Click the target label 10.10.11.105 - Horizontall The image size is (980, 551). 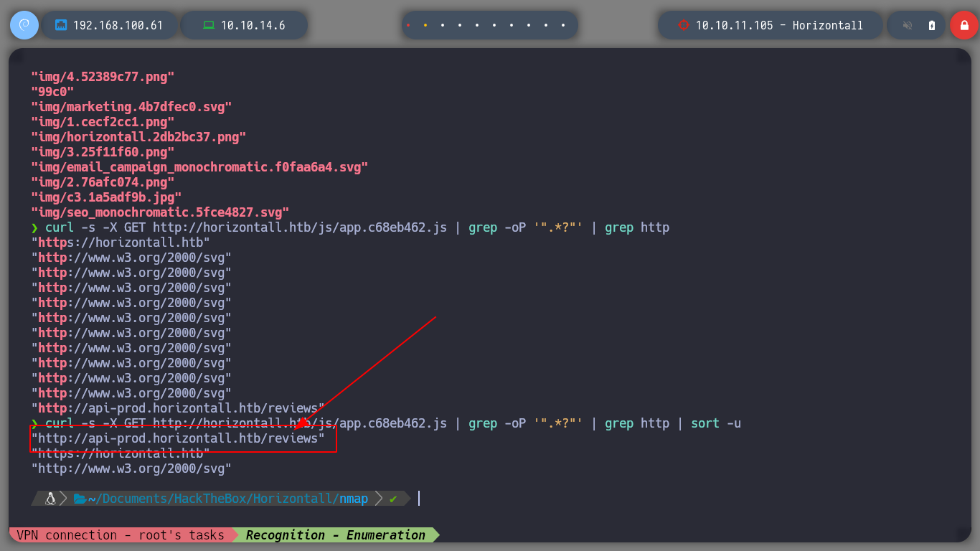(x=779, y=25)
